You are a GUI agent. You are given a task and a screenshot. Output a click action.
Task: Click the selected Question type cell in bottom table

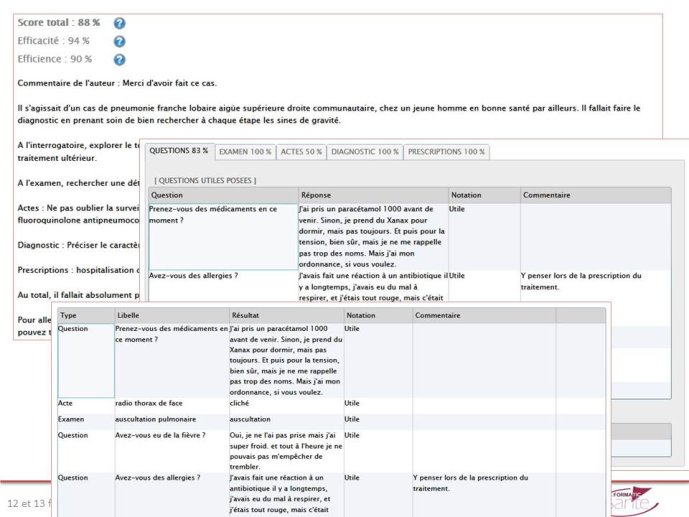[86, 361]
